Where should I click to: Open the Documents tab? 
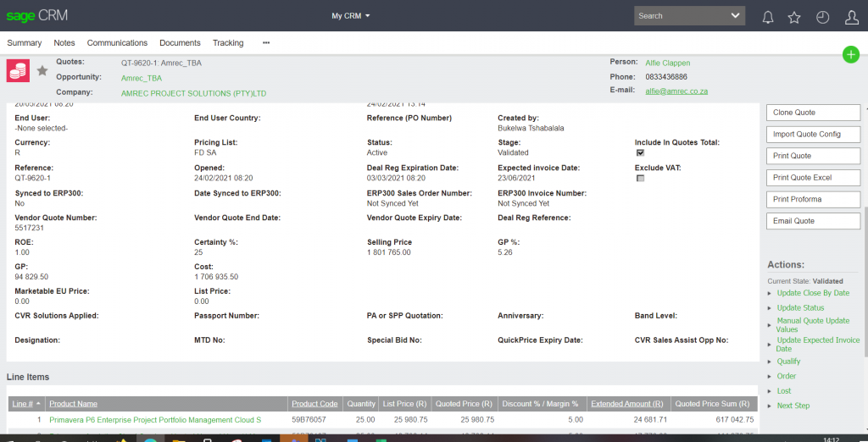pos(180,43)
